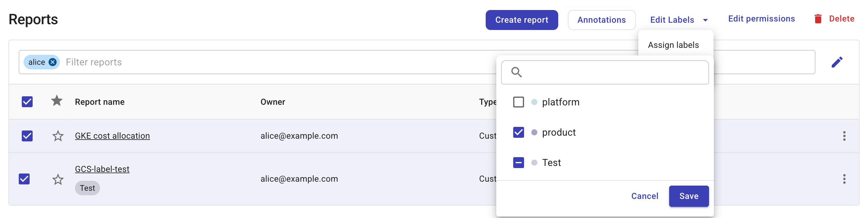Open the GKE cost allocation report link
Screen dimensions: 868x218
[x=112, y=136]
